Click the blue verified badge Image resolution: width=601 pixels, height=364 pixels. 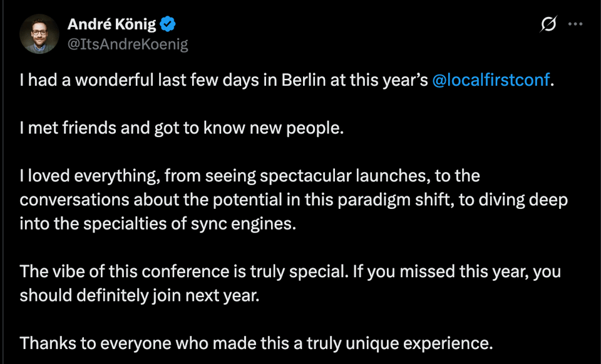pos(168,25)
